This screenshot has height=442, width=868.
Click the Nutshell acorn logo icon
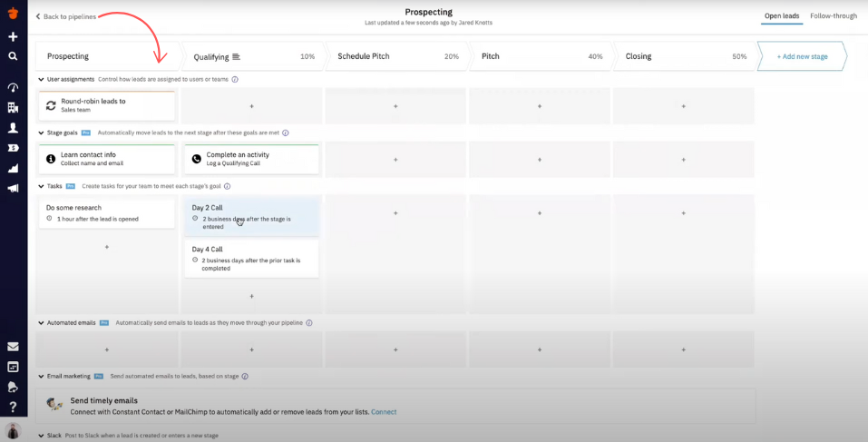point(13,14)
